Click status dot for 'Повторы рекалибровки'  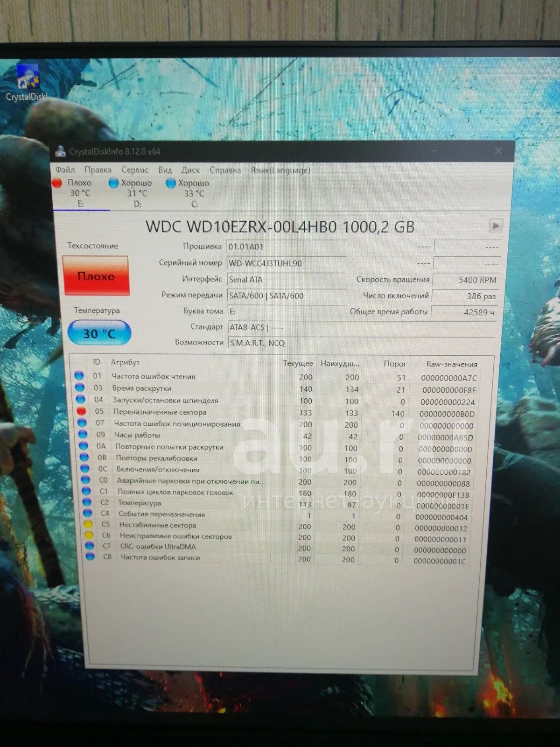[84, 457]
